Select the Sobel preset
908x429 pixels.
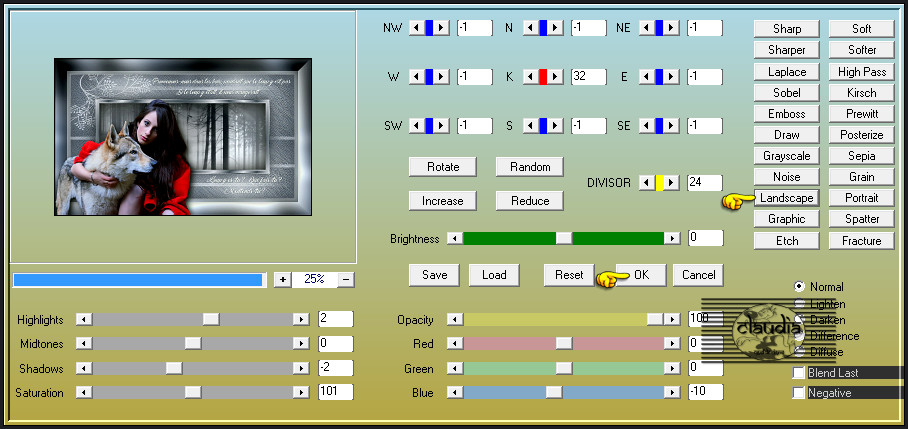click(x=786, y=93)
